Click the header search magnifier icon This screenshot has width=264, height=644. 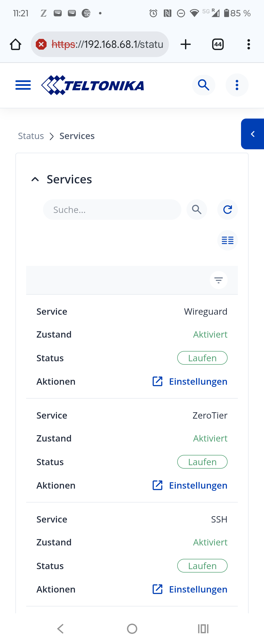203,85
